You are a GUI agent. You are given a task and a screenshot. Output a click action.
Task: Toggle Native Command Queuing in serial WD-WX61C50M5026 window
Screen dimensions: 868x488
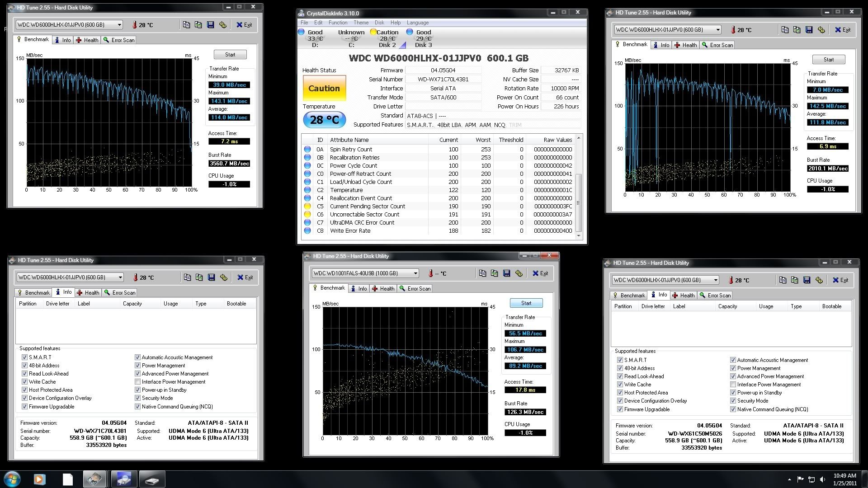point(733,409)
